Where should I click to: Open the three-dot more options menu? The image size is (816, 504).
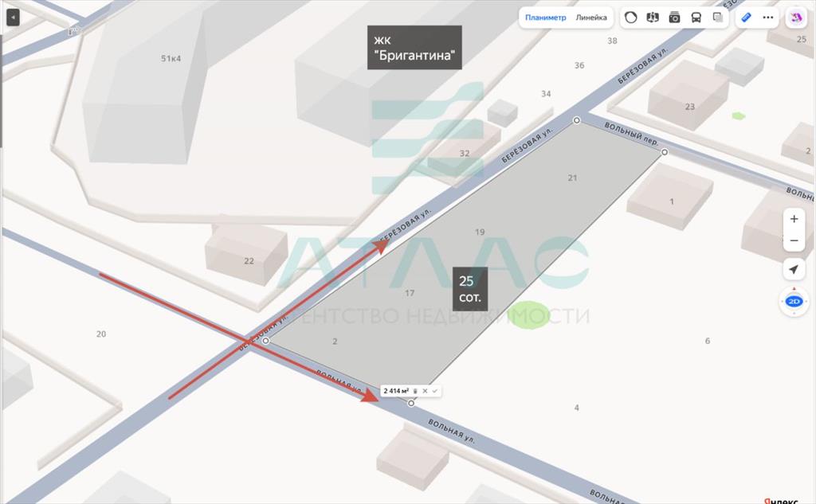click(768, 18)
